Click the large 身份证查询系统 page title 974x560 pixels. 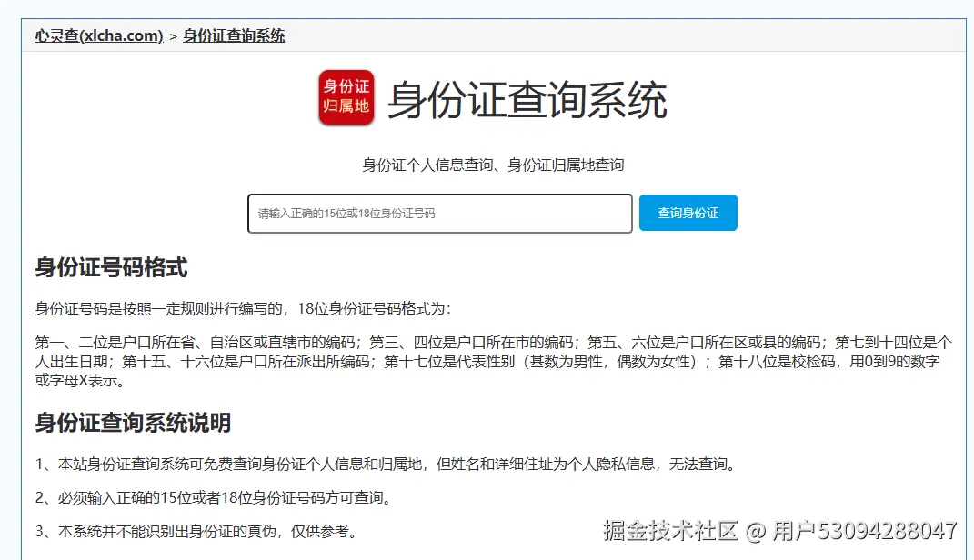click(x=527, y=99)
